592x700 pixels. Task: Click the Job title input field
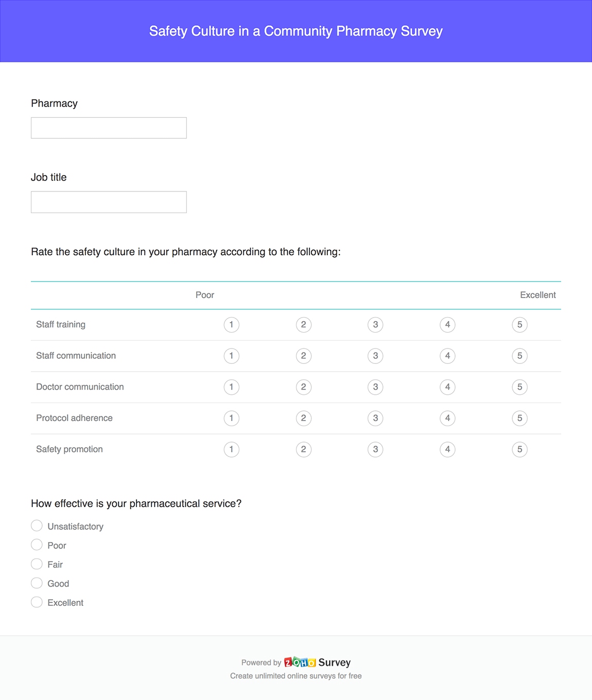click(109, 202)
